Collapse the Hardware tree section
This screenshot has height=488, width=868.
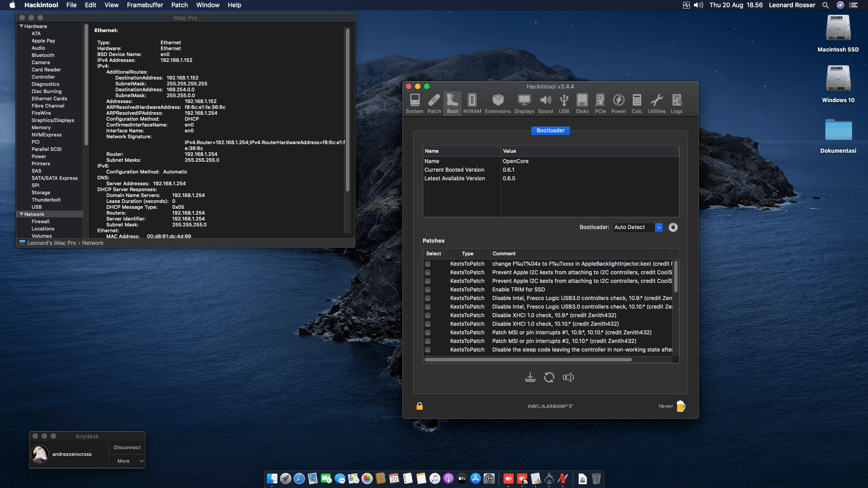tap(21, 26)
